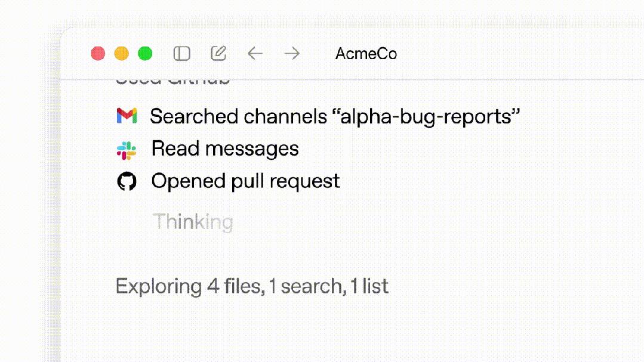
Task: Open the "Opened pull request" step
Action: [x=245, y=181]
